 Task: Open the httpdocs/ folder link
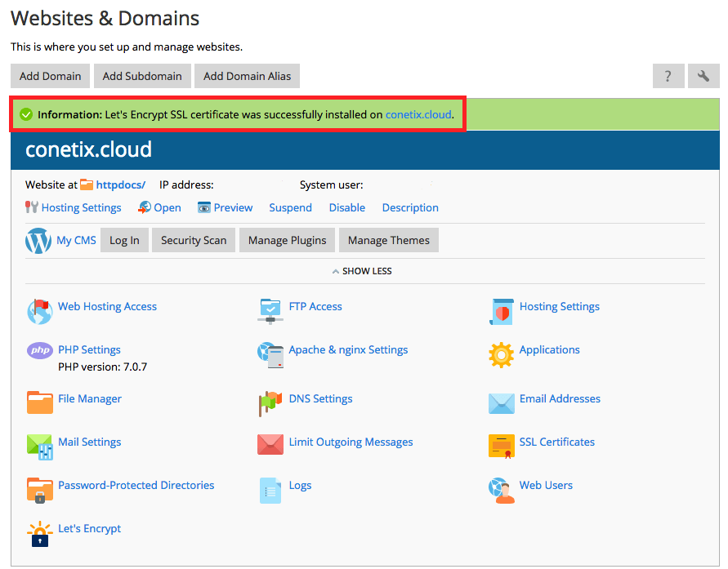(x=120, y=185)
